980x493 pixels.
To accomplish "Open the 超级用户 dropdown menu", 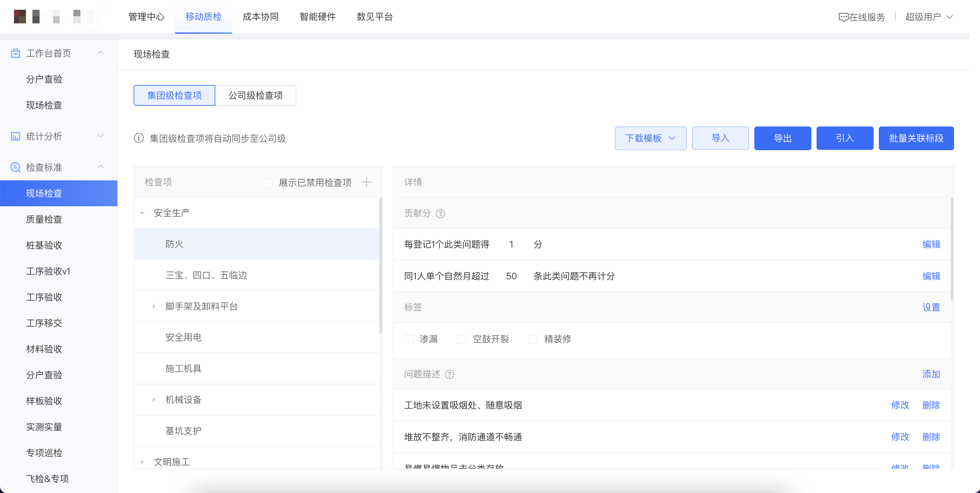I will [x=929, y=17].
